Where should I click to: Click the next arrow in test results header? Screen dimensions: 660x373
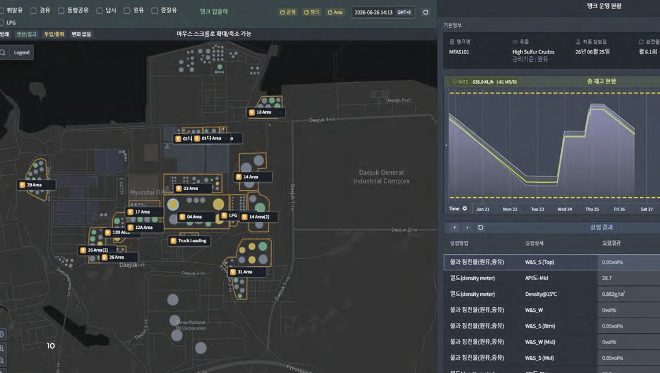pos(467,227)
